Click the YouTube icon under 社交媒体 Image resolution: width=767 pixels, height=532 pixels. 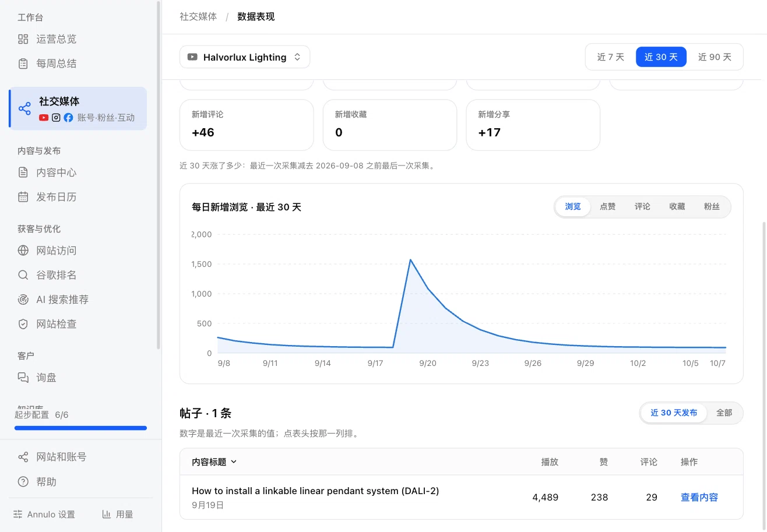44,118
